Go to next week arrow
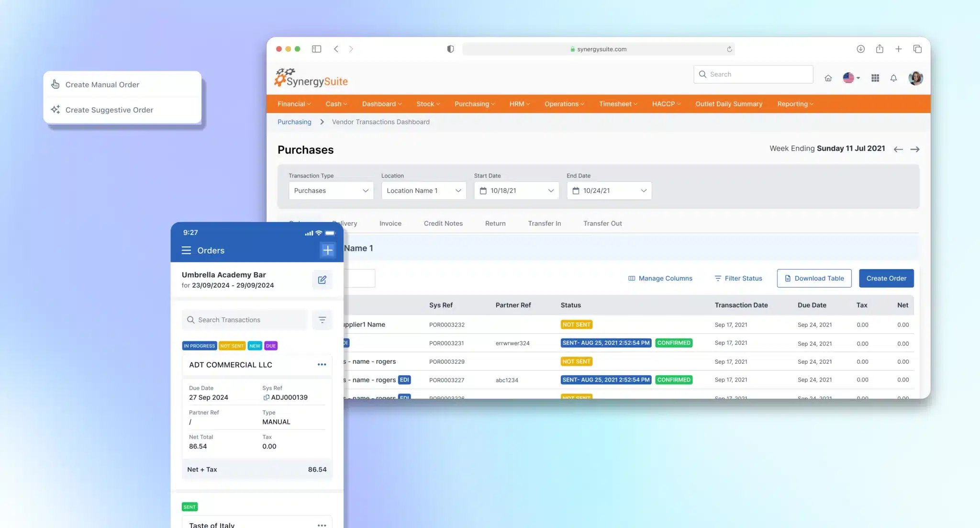Screen dimensions: 980x528 tap(915, 149)
